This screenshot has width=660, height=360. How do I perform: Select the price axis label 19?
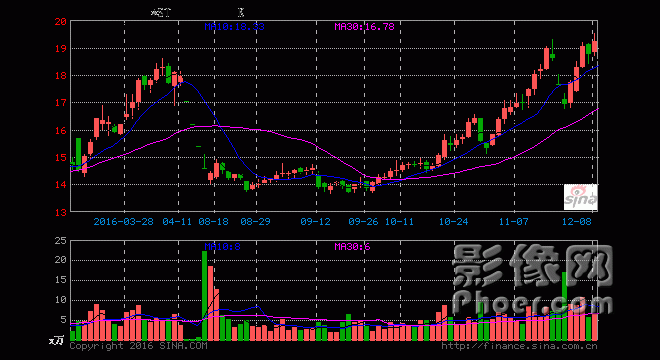coord(61,48)
